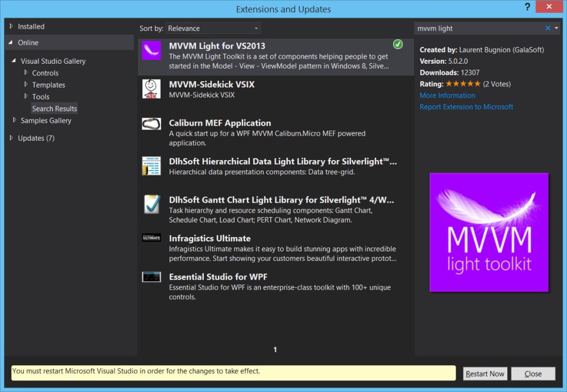Click the MVVM-Sidekick VSIX extension icon
The width and height of the screenshot is (567, 392).
151,88
